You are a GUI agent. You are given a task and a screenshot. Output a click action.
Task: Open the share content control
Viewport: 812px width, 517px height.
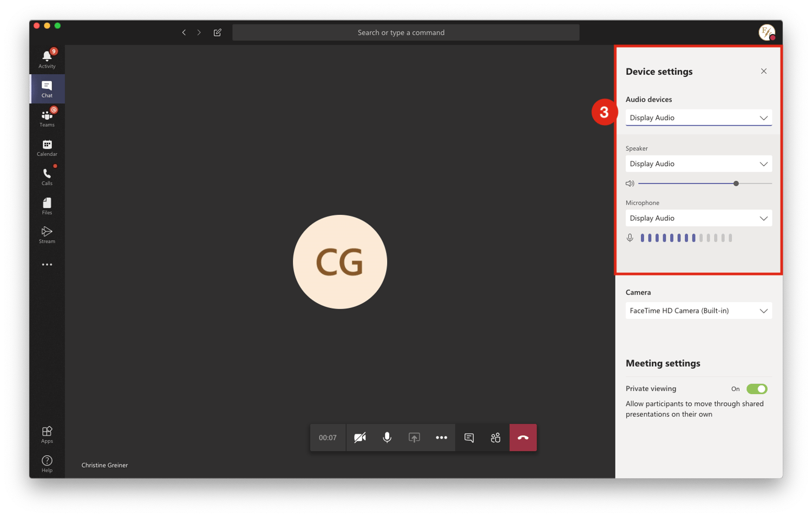point(414,437)
